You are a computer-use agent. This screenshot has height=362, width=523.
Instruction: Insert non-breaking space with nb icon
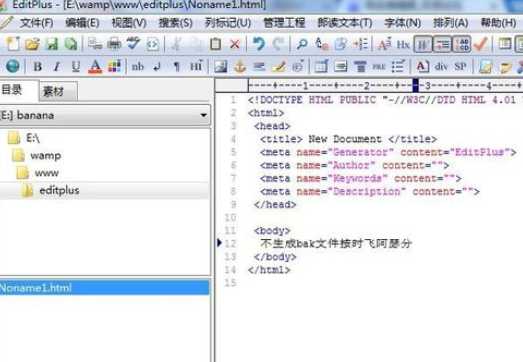[x=138, y=66]
